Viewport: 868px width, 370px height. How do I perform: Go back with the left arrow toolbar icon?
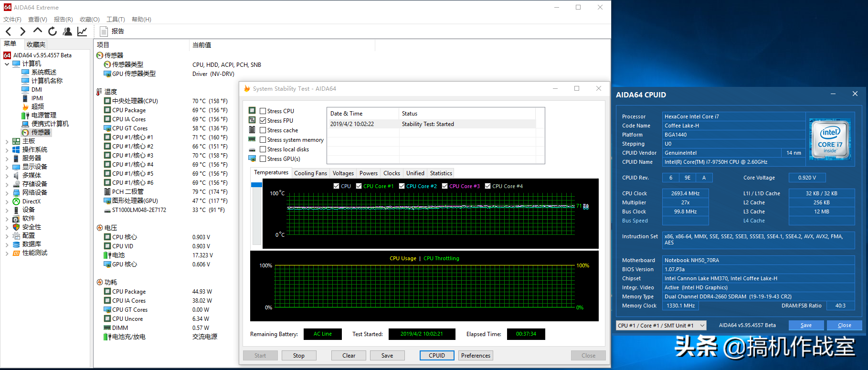click(8, 32)
